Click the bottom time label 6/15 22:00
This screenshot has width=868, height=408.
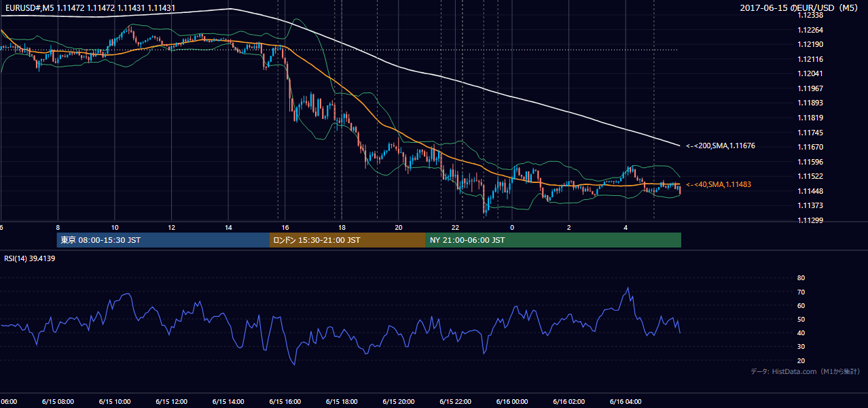coord(455,401)
